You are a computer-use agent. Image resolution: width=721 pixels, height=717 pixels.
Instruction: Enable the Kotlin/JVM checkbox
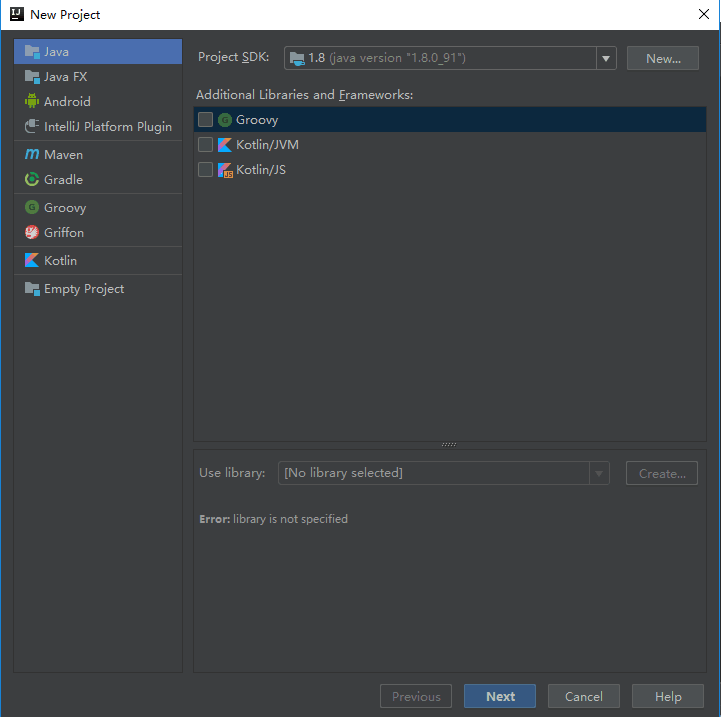click(205, 144)
